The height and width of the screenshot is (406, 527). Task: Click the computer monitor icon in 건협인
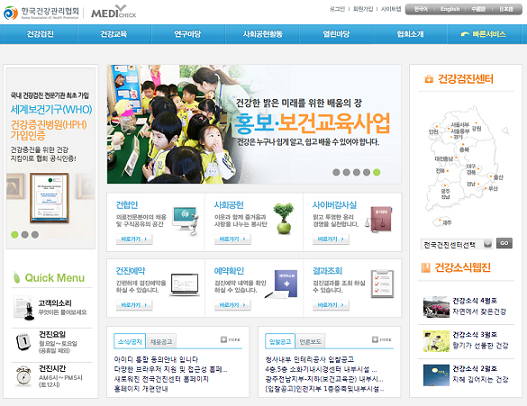(186, 220)
